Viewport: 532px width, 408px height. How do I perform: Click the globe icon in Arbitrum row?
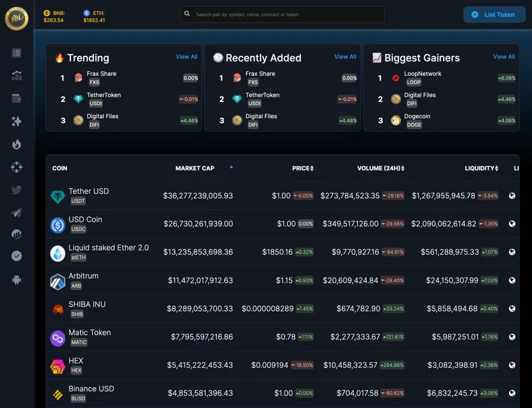click(512, 281)
